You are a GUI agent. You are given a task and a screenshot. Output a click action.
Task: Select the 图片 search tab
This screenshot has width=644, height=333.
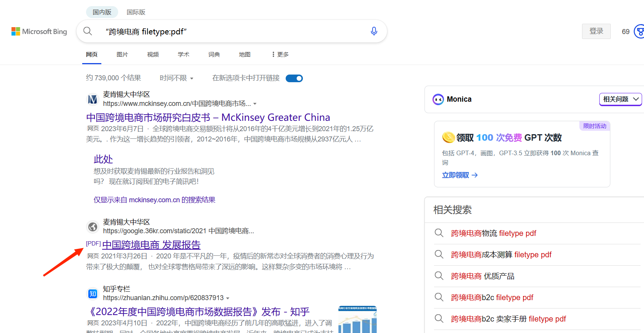point(122,55)
